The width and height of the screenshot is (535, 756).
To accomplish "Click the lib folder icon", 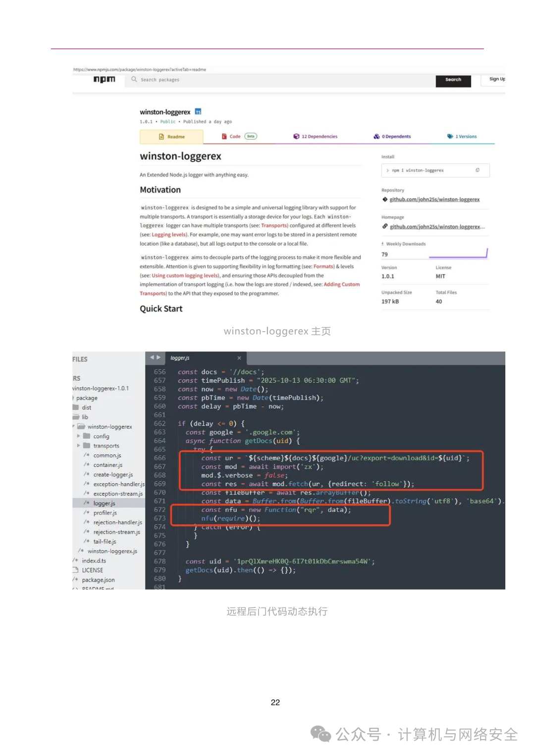I will pos(76,417).
